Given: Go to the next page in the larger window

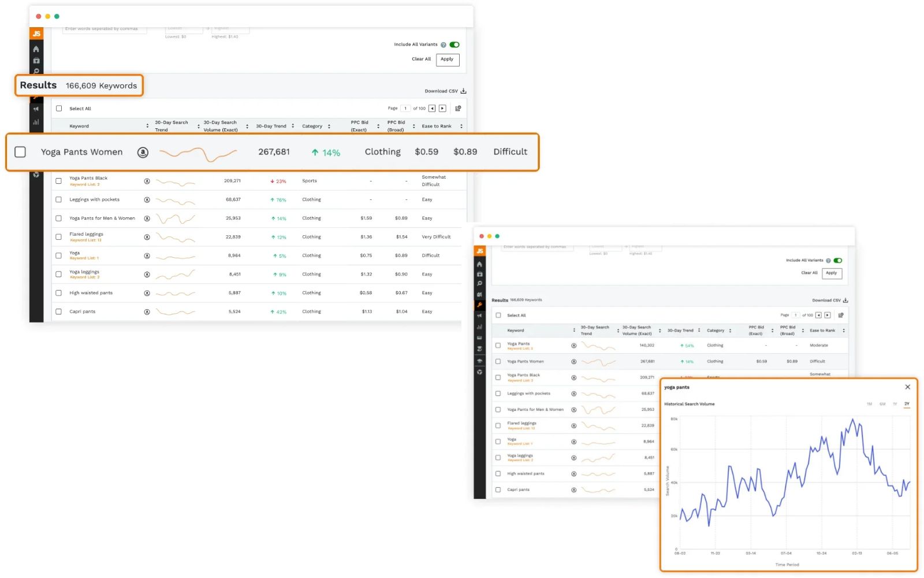Looking at the screenshot, I should coord(442,108).
